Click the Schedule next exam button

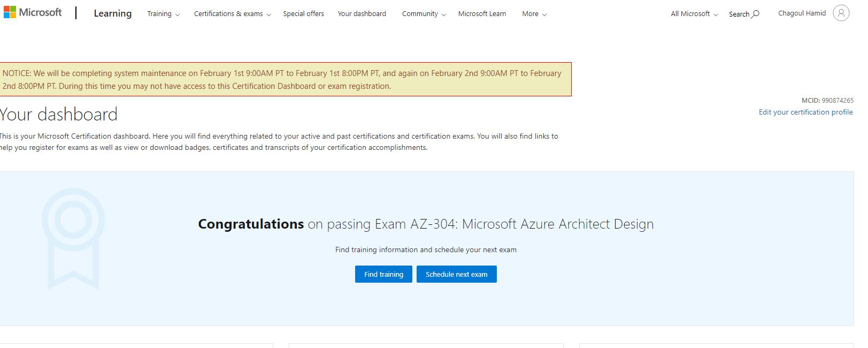pos(457,274)
